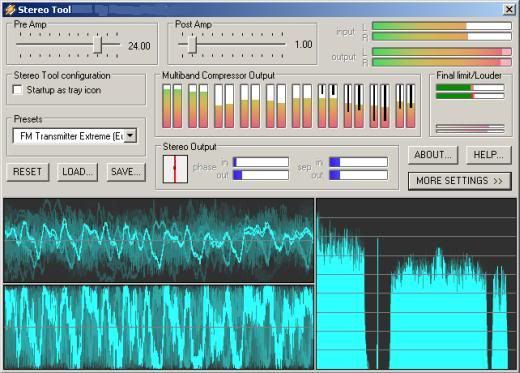Click the first multiband compressor band meter
The image size is (520, 373).
(x=166, y=106)
